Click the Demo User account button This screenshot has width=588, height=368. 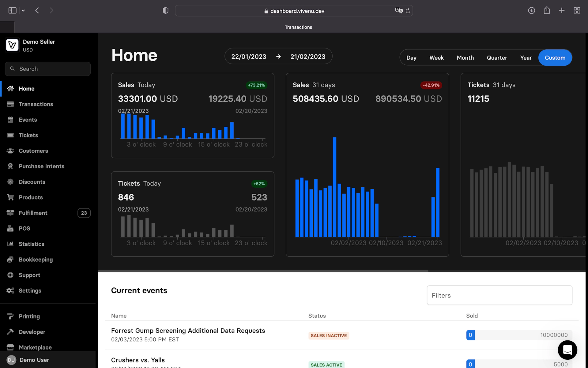pyautogui.click(x=34, y=360)
